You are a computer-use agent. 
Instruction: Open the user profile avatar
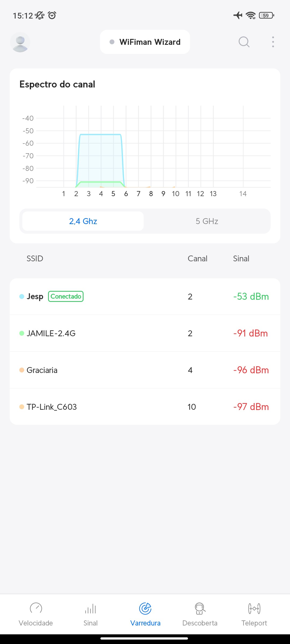[20, 42]
